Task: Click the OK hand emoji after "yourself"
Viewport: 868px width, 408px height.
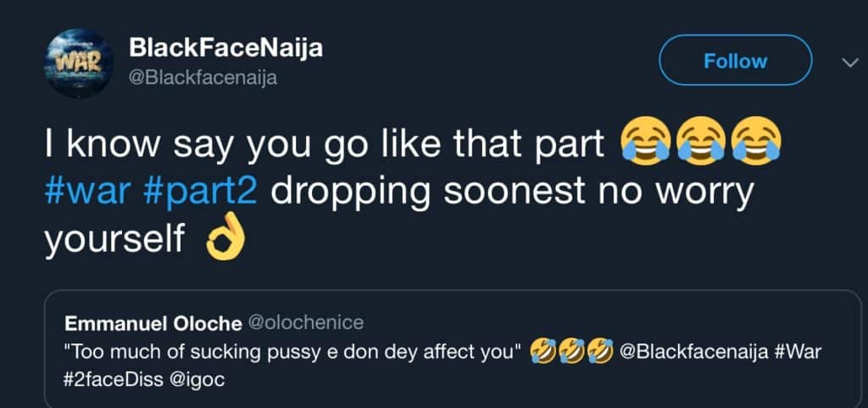Action: pos(225,241)
